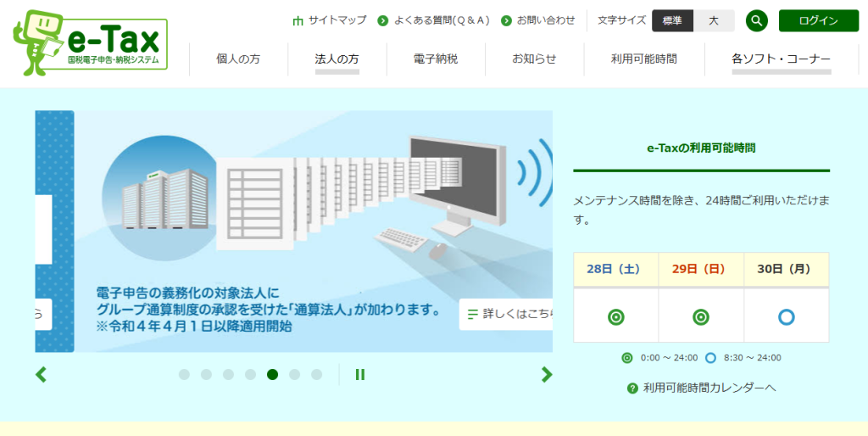The width and height of the screenshot is (868, 436).
Task: Click the 通算法人 banner image
Action: tap(314, 231)
